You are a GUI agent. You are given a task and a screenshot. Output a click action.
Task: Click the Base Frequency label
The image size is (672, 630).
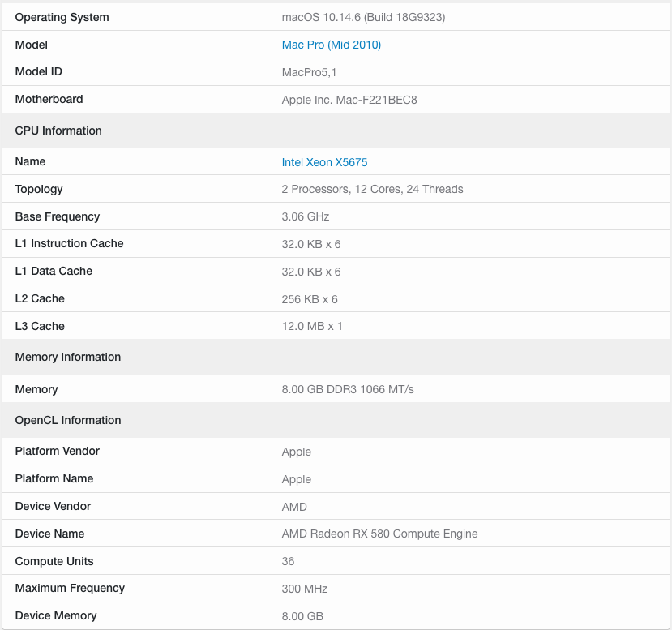[58, 216]
